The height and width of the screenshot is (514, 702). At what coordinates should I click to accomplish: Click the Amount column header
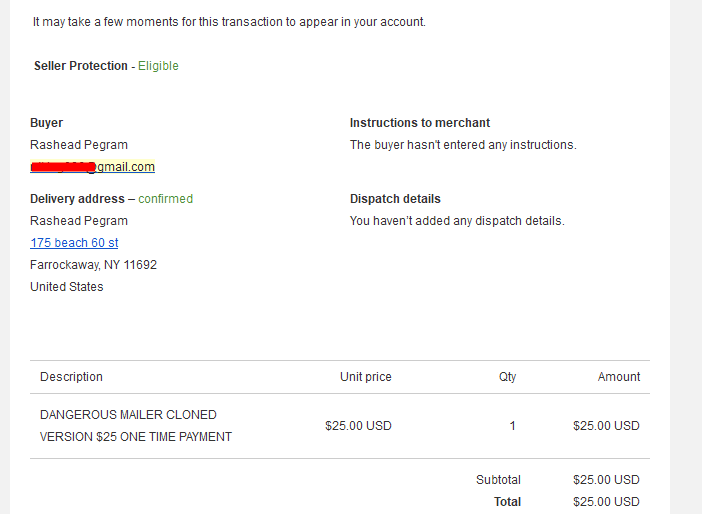tap(619, 377)
